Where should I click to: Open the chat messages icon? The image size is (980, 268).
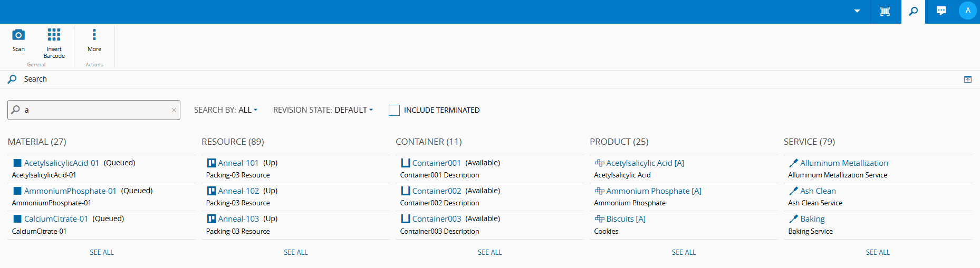coord(941,11)
